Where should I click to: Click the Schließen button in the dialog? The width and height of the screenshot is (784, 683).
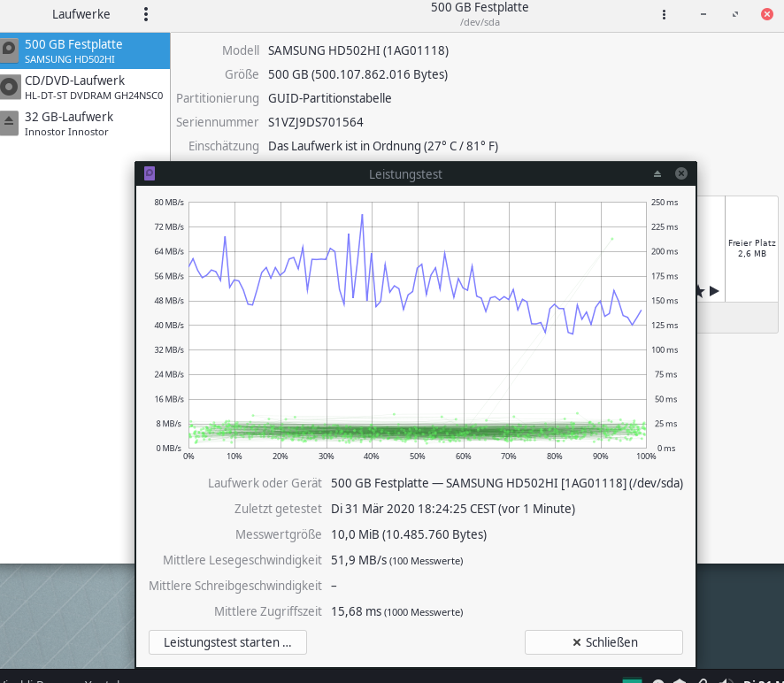point(603,642)
